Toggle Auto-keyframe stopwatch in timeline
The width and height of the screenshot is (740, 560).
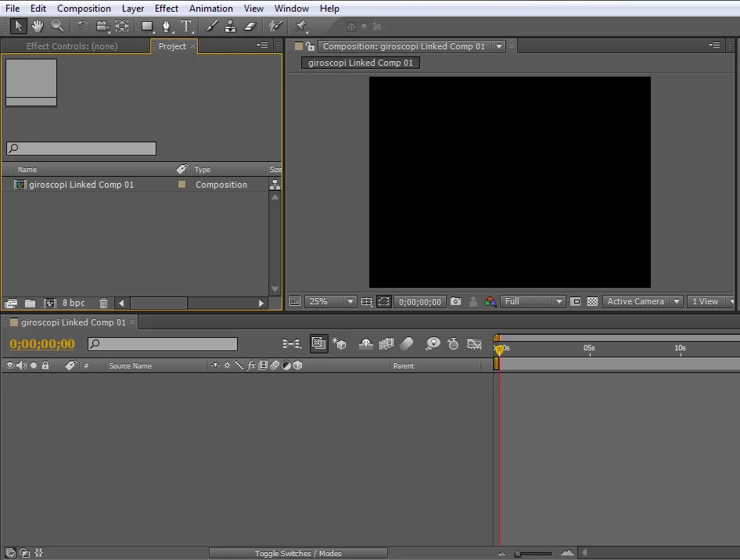pyautogui.click(x=453, y=343)
